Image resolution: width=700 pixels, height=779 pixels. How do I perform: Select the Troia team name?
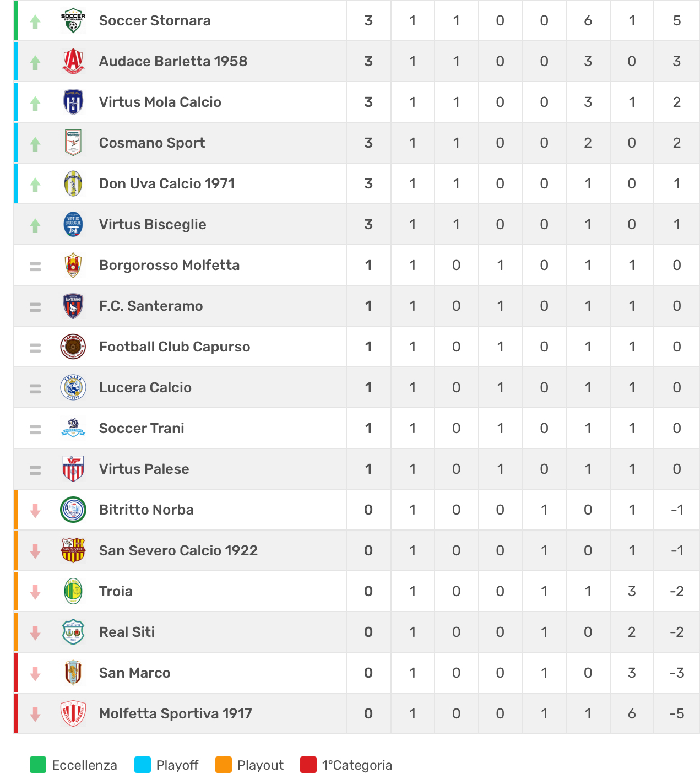(116, 591)
